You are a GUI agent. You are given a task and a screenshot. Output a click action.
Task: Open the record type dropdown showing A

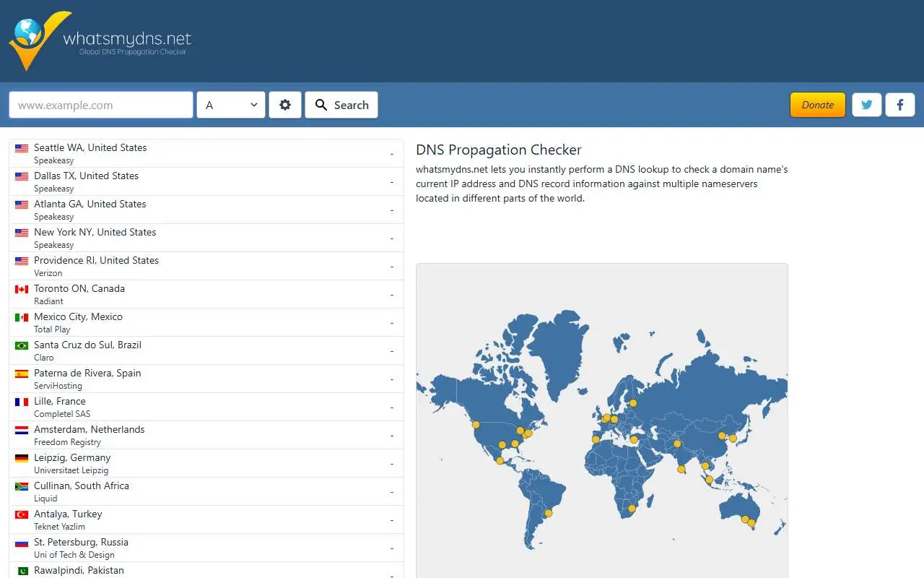pos(231,105)
